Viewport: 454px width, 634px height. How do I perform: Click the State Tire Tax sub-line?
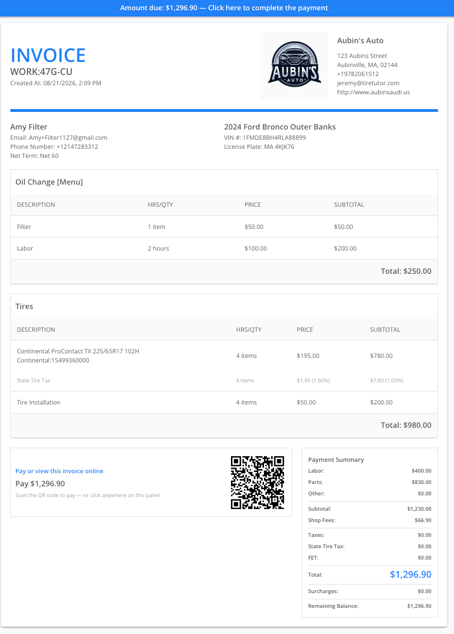pyautogui.click(x=224, y=380)
